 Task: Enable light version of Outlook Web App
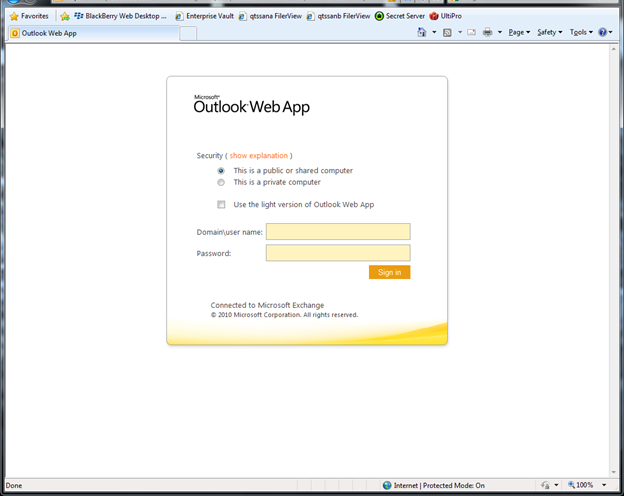(x=221, y=204)
